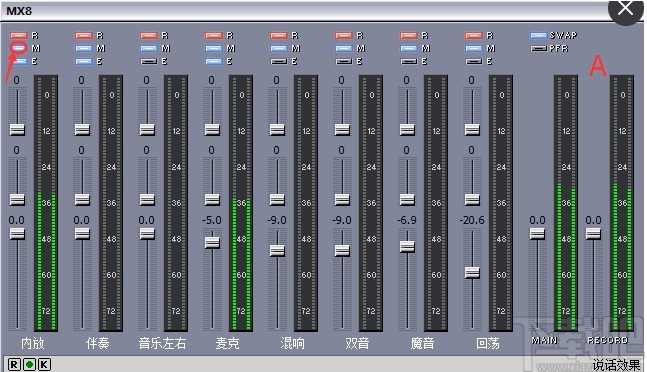Click the 混响 channel label
The width and height of the screenshot is (647, 372).
coord(293,343)
